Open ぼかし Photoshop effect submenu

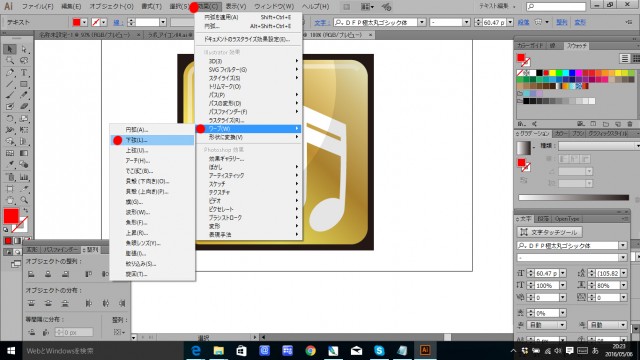point(249,167)
